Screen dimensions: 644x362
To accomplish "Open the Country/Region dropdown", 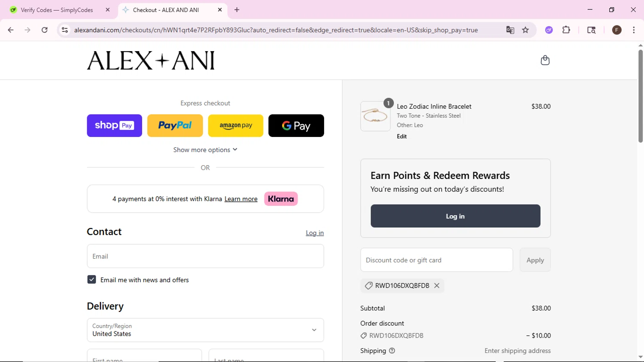I will (x=205, y=330).
